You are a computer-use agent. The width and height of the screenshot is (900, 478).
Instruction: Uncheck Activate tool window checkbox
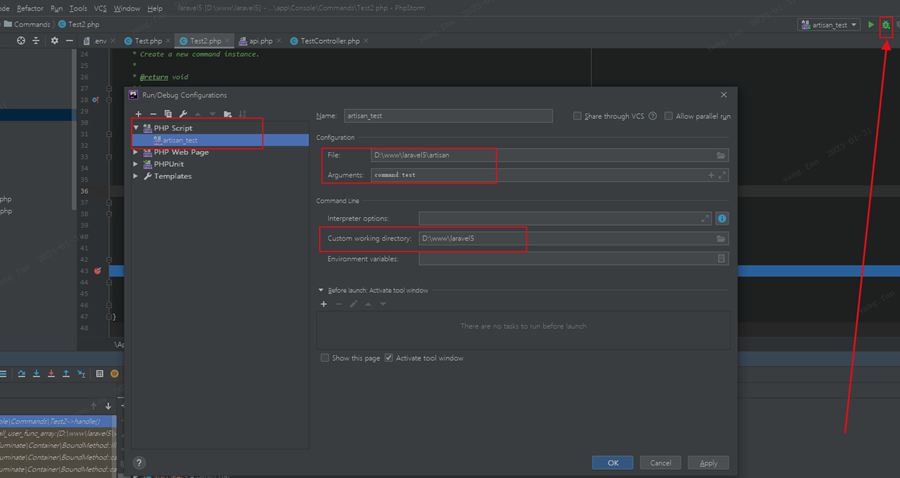pyautogui.click(x=390, y=358)
